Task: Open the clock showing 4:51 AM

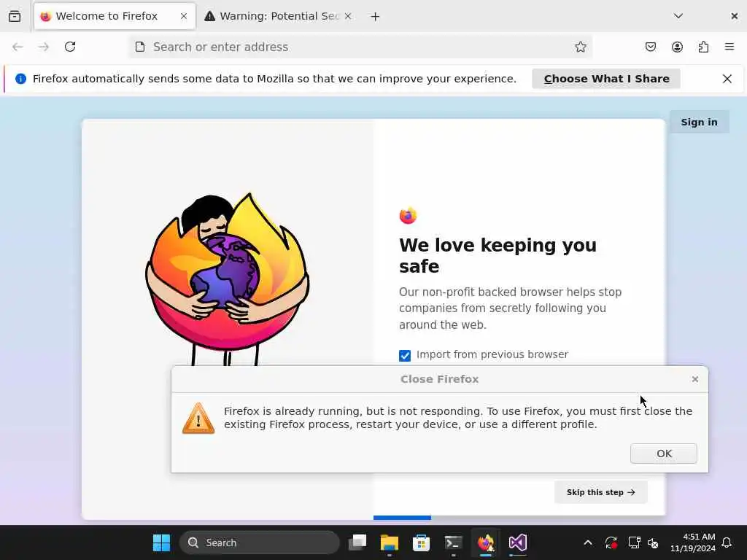Action: pyautogui.click(x=693, y=542)
